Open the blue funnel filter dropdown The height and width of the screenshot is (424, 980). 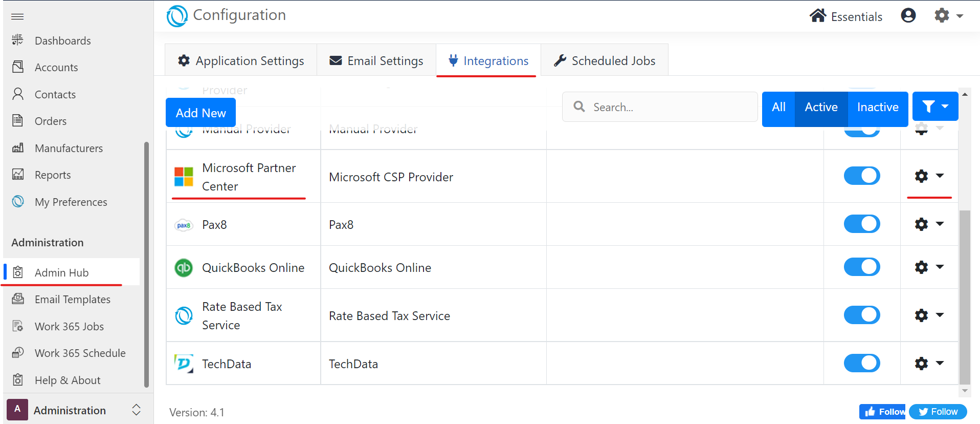[x=936, y=107]
